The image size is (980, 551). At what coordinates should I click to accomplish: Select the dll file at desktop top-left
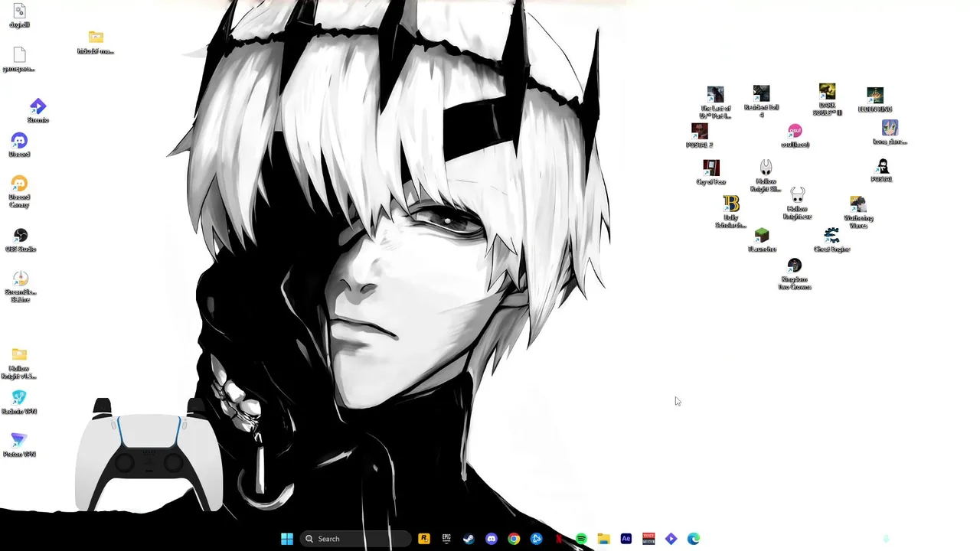(x=19, y=16)
